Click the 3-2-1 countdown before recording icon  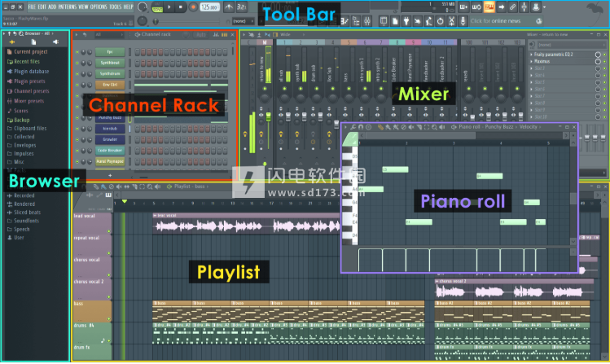click(x=241, y=7)
